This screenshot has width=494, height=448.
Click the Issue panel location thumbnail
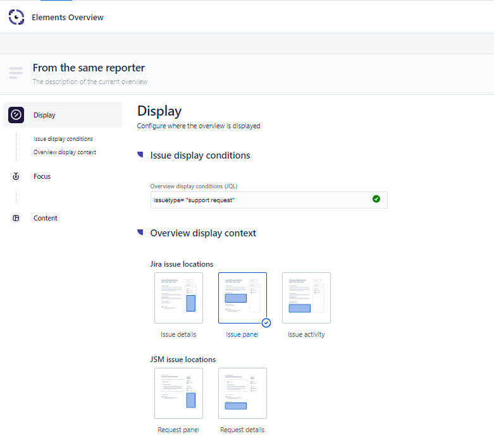[x=242, y=298]
